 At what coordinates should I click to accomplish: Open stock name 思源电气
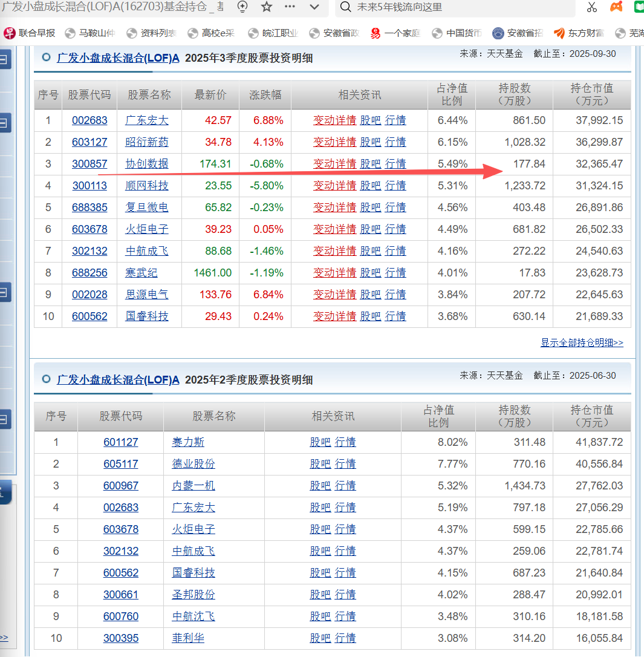pos(147,295)
